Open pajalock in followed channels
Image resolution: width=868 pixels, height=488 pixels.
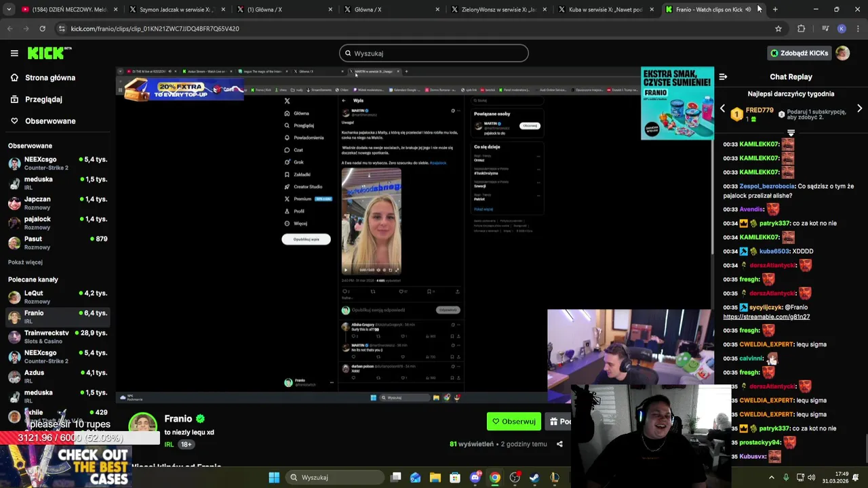click(x=58, y=223)
